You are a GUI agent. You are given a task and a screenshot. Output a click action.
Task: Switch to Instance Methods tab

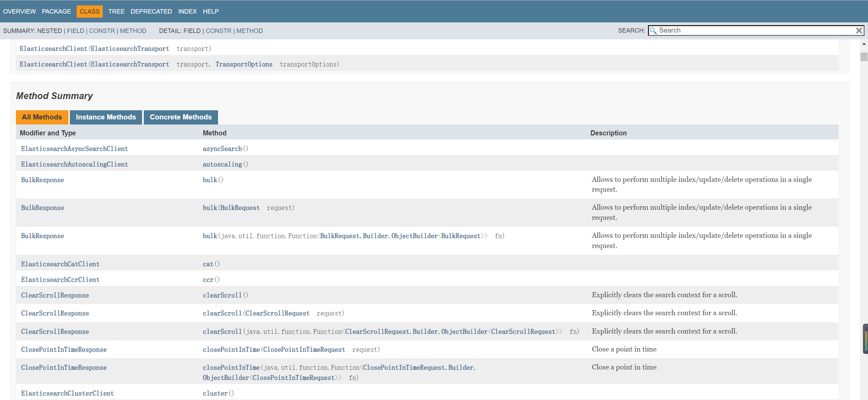pos(106,117)
